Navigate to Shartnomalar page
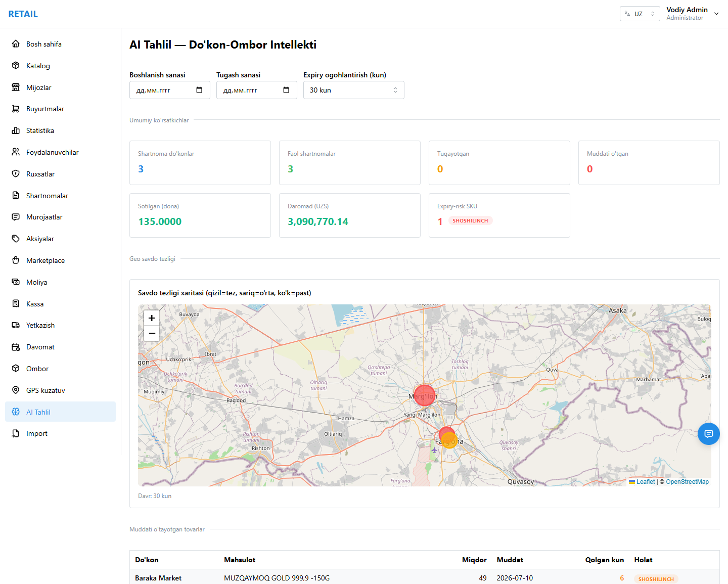Screen dimensions: 728x584 [x=61, y=196]
